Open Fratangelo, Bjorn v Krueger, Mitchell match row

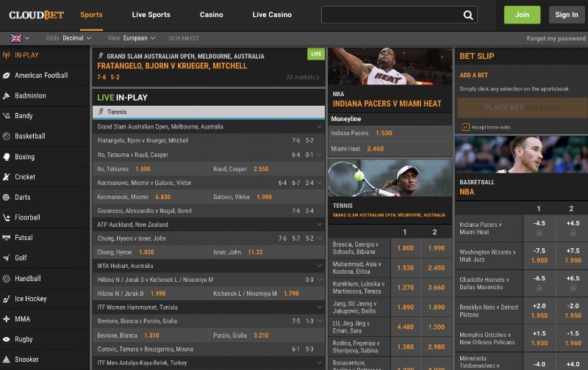tap(209, 140)
